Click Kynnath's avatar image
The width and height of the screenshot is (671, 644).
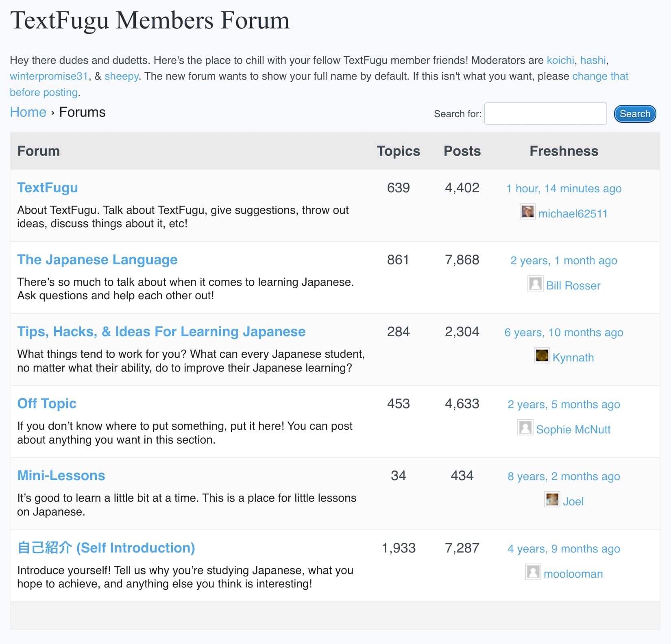pyautogui.click(x=542, y=355)
